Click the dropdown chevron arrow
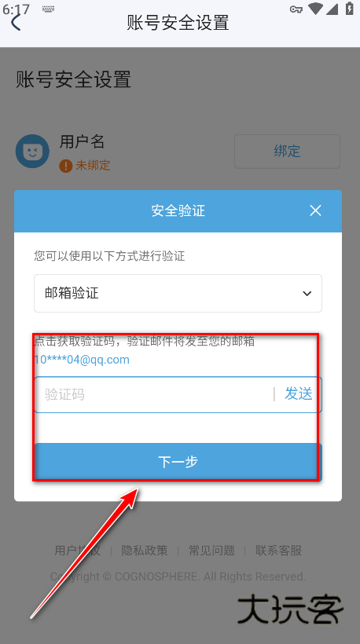The width and height of the screenshot is (360, 644). tap(307, 294)
